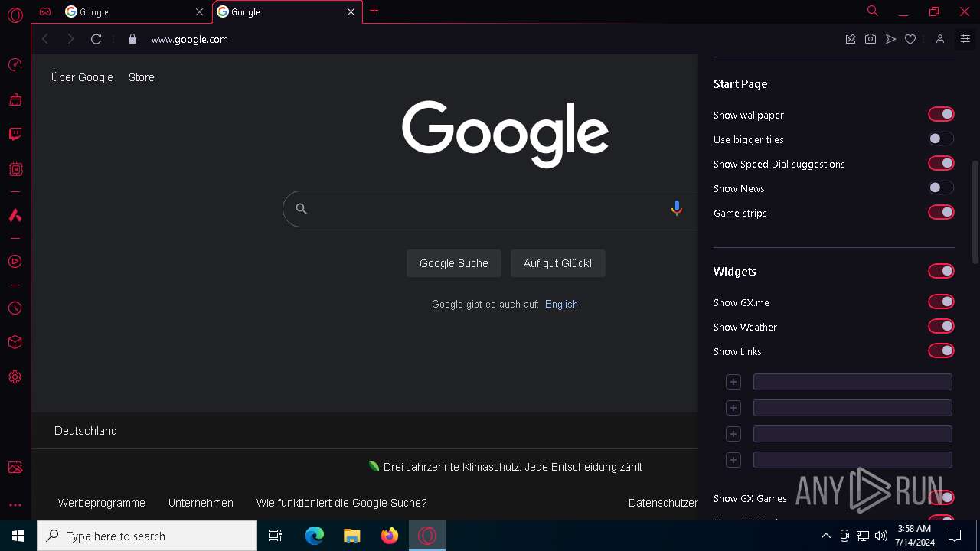Image resolution: width=980 pixels, height=551 pixels.
Task: Open Microsoft Edge from taskbar
Action: tap(315, 536)
